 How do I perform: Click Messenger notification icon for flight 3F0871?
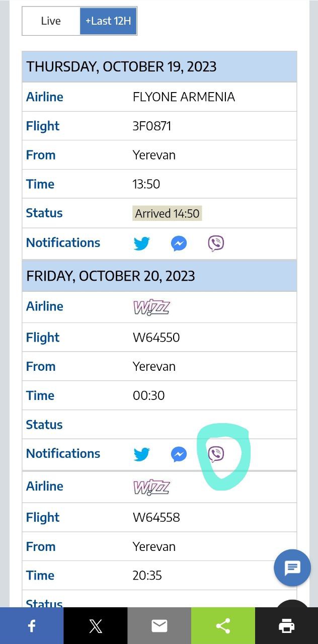point(179,244)
